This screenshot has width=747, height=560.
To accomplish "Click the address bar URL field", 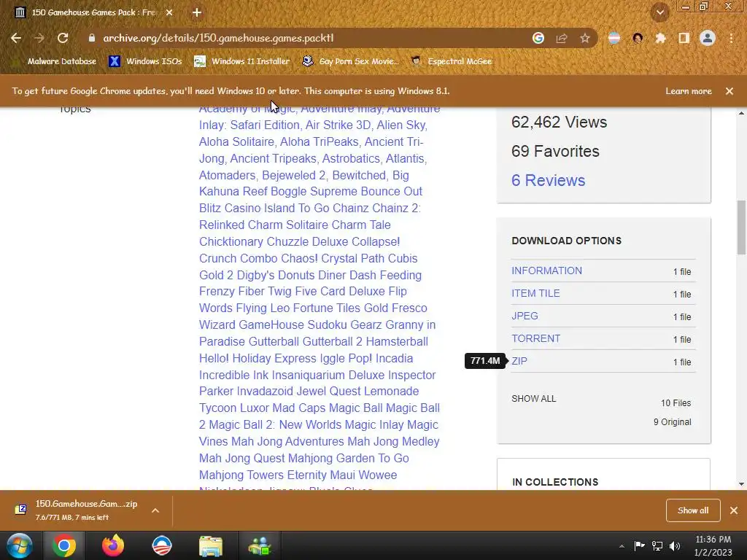I will tap(305, 38).
